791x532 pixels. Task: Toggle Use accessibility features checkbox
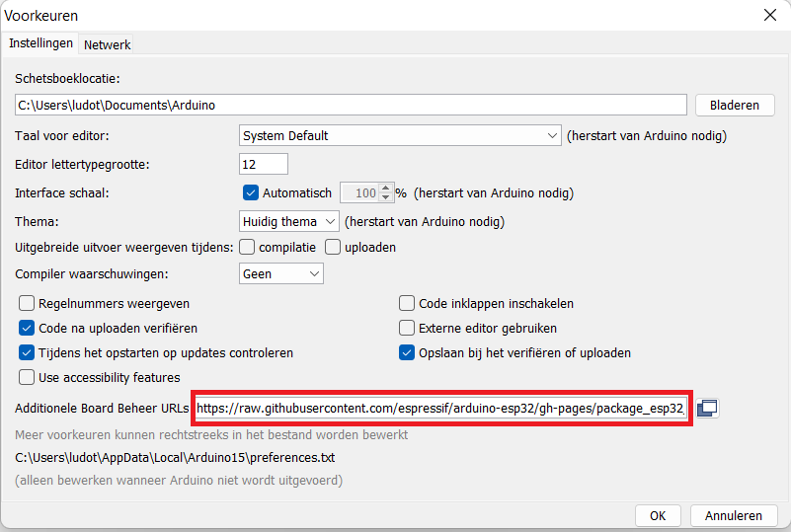(x=27, y=377)
